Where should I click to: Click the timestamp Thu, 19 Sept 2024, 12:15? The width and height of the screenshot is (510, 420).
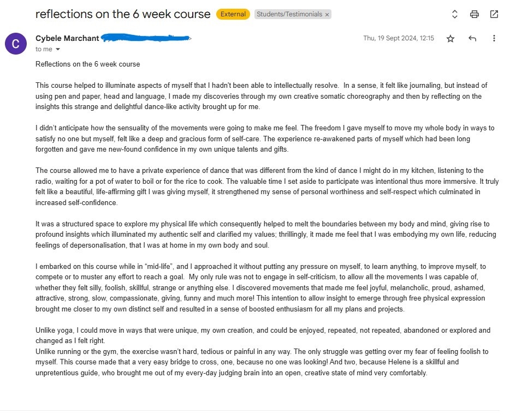399,38
